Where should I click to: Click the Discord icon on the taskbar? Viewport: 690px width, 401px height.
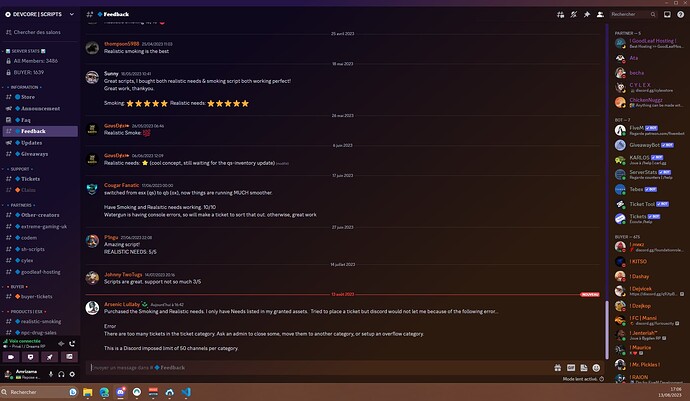coord(121,392)
